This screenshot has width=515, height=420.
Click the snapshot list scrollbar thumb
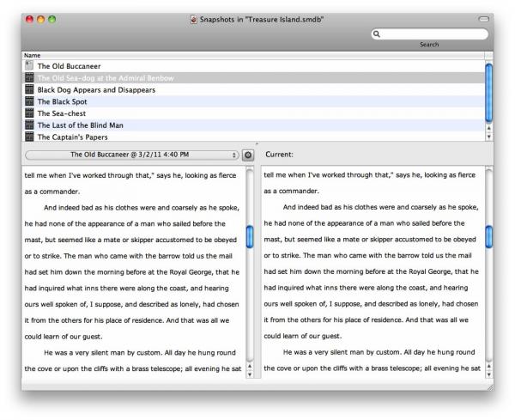point(488,93)
